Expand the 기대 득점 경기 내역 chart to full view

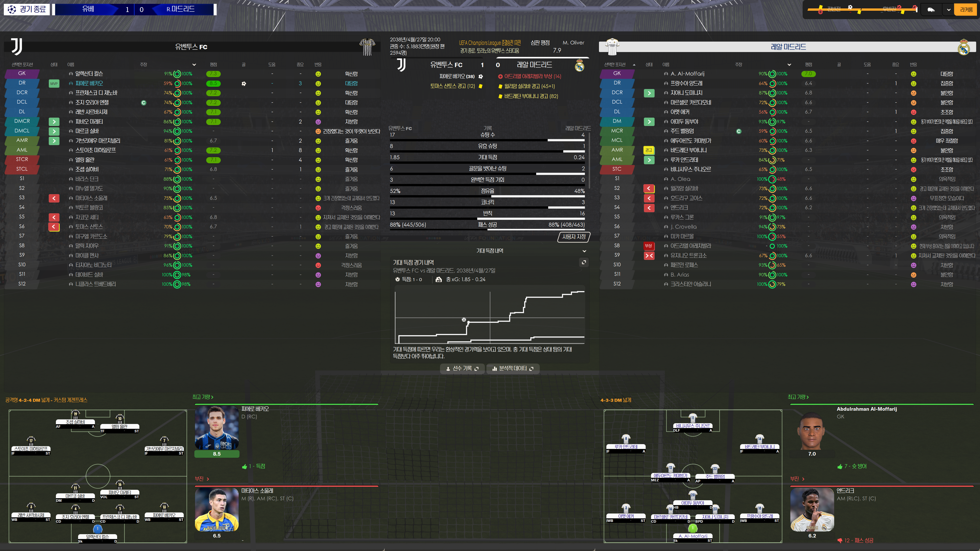(x=584, y=262)
